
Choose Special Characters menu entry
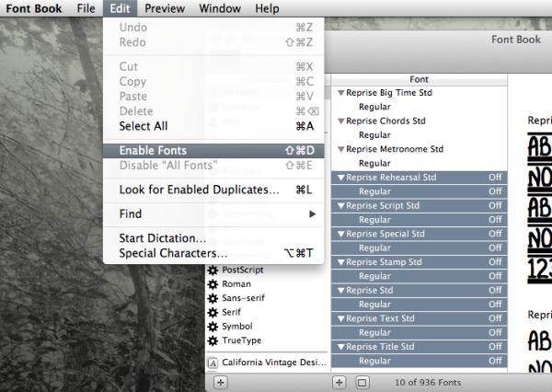click(x=213, y=253)
